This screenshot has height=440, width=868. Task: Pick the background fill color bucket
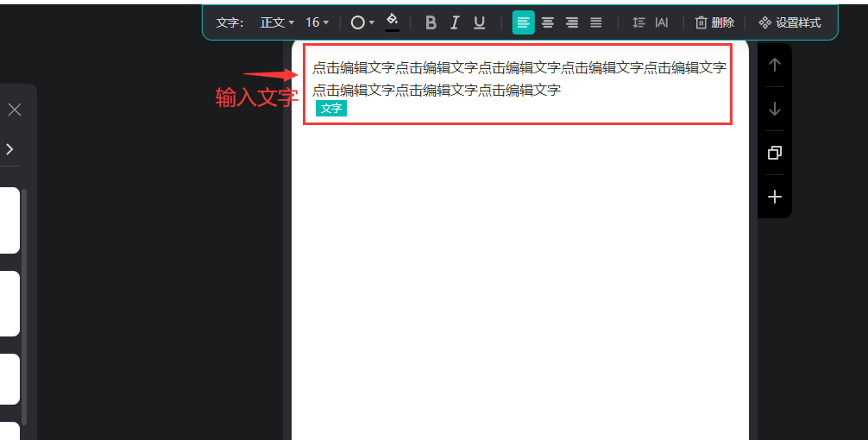[393, 21]
